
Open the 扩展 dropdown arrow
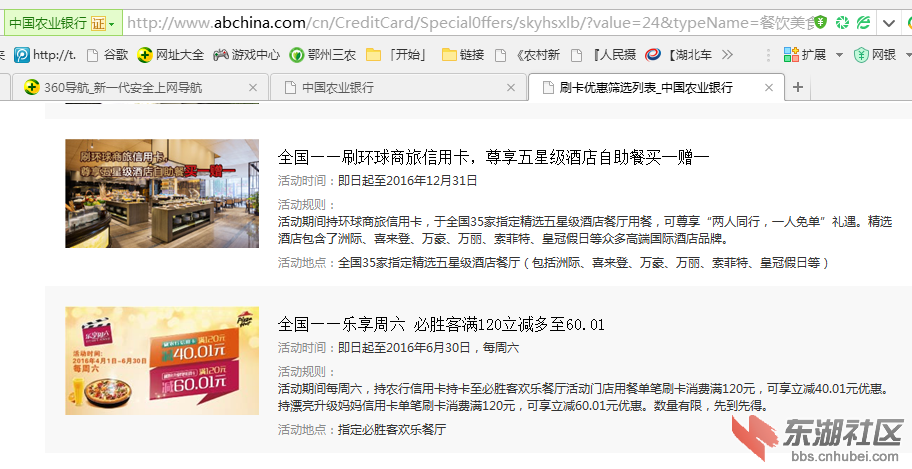point(839,55)
